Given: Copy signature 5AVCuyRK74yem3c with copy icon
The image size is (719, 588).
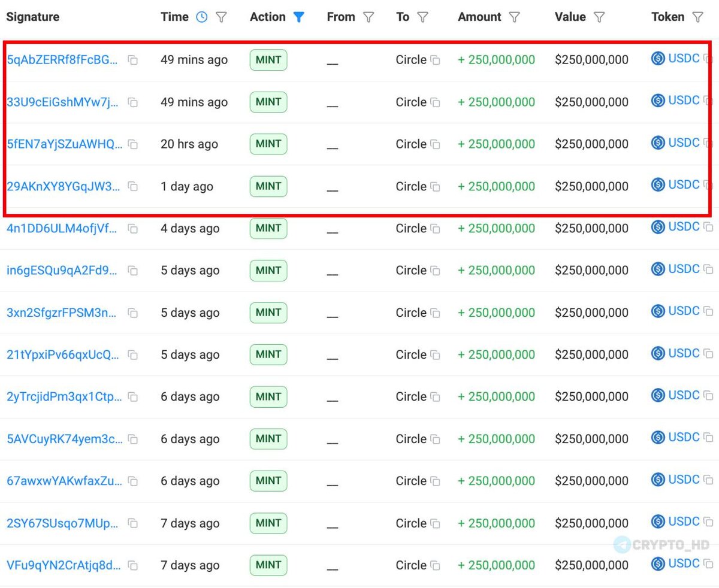Looking at the screenshot, I should pyautogui.click(x=133, y=440).
